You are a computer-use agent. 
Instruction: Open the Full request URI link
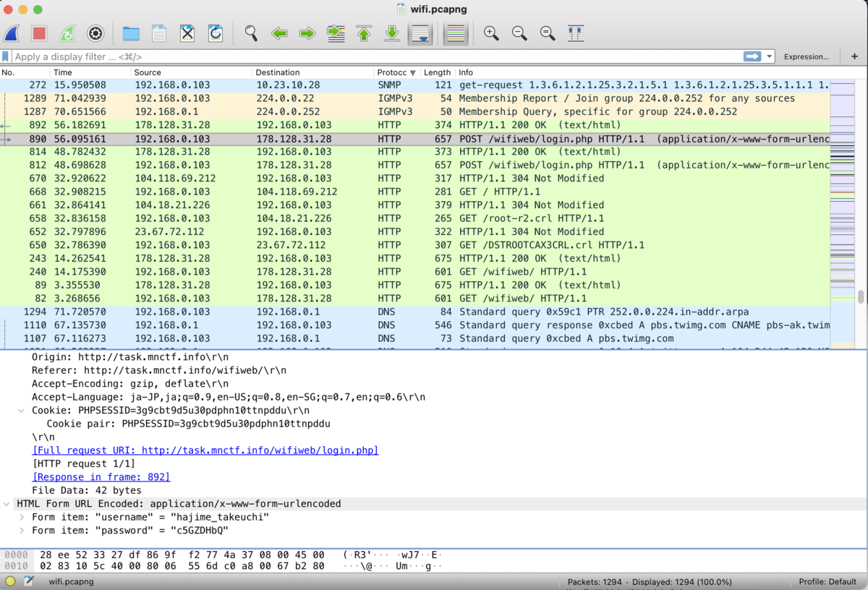pos(205,450)
